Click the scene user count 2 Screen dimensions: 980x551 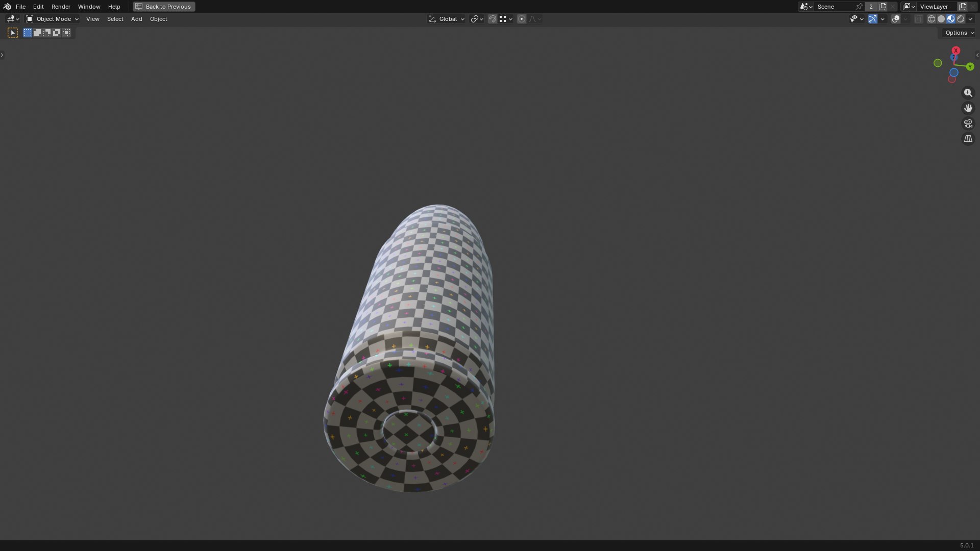(871, 7)
